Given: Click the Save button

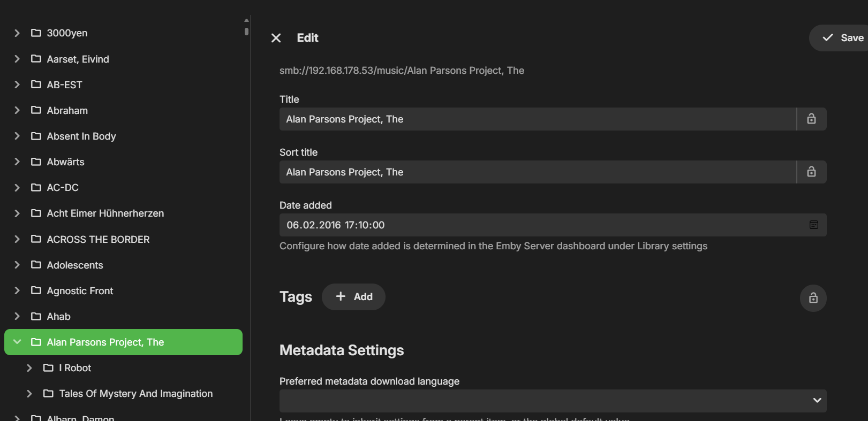Looking at the screenshot, I should click(842, 38).
